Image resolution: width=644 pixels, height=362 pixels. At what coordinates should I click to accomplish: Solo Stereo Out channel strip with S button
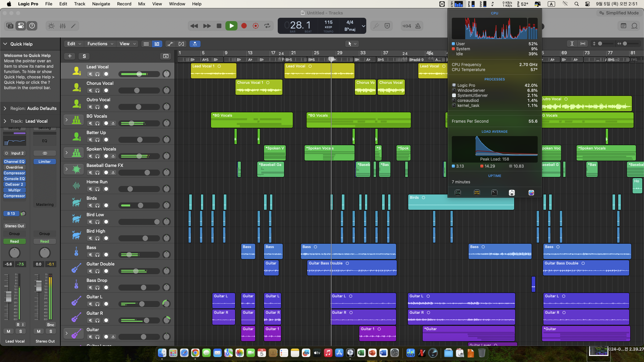point(51,331)
